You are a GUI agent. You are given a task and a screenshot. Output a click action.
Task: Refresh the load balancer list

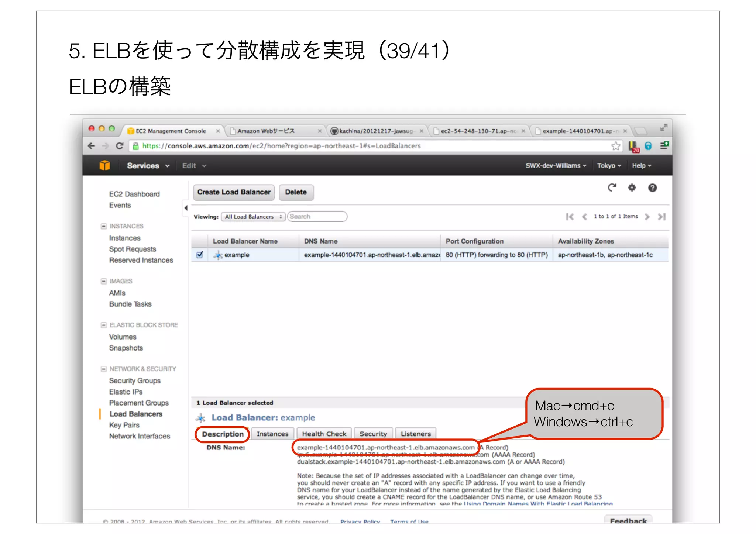click(612, 188)
